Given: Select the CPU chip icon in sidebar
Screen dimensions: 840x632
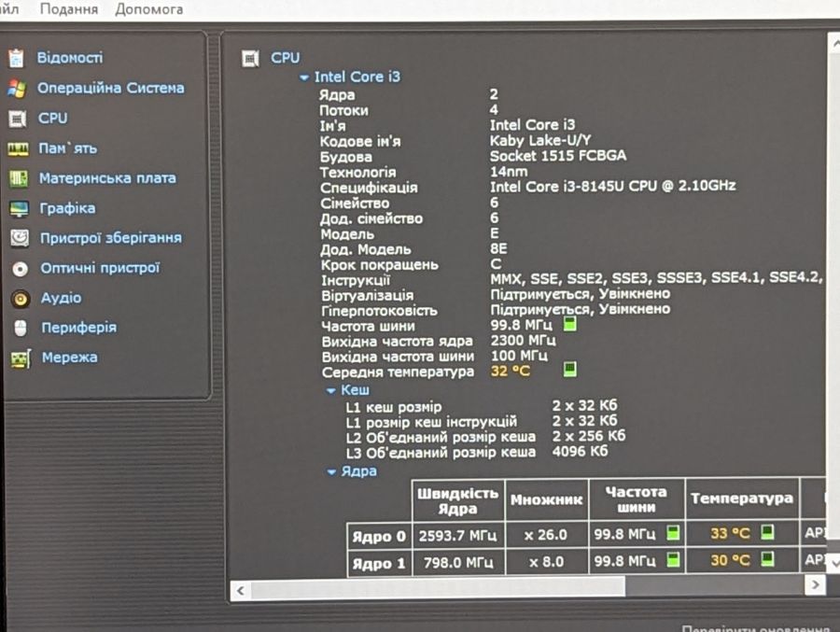Looking at the screenshot, I should [x=17, y=119].
